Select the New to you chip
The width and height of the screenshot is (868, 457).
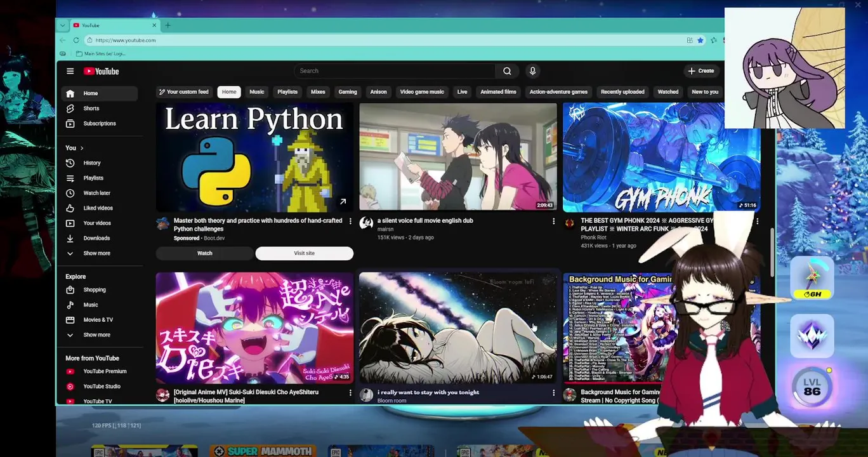click(x=705, y=92)
